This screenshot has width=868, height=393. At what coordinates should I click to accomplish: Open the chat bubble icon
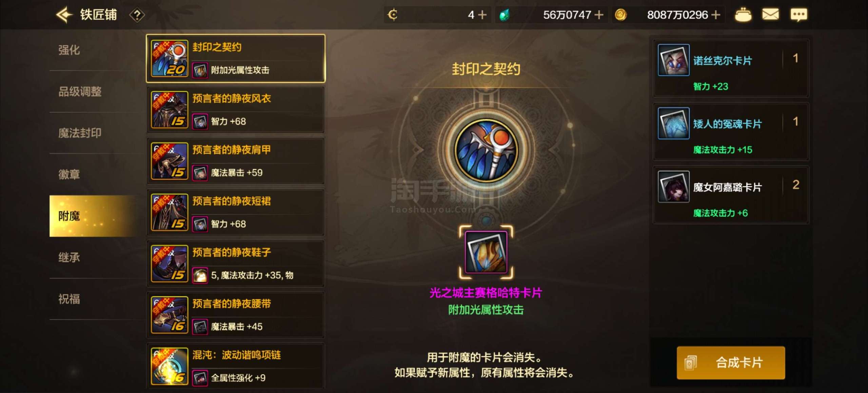click(799, 15)
